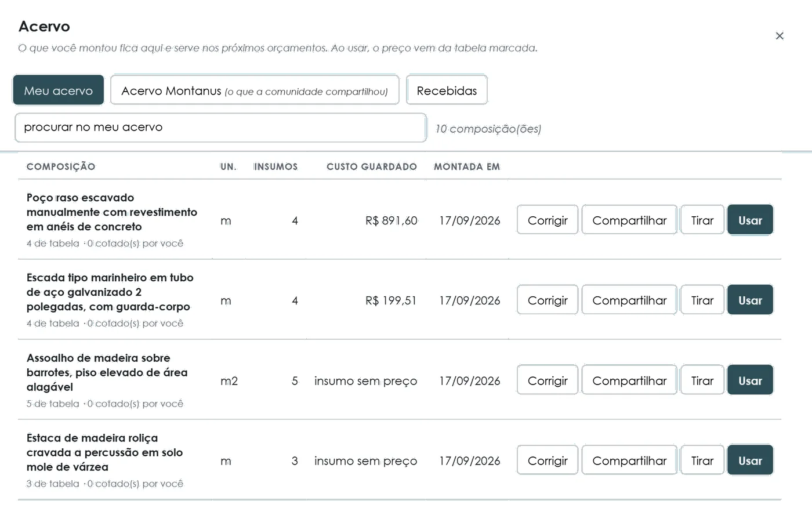This screenshot has width=812, height=508.
Task: Close the Acervo dialog with the X
Action: (x=780, y=36)
